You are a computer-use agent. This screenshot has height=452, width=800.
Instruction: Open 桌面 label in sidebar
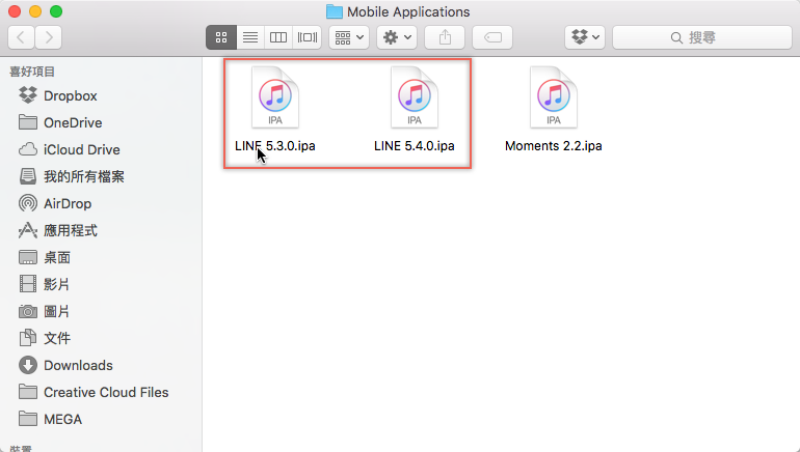(x=57, y=258)
